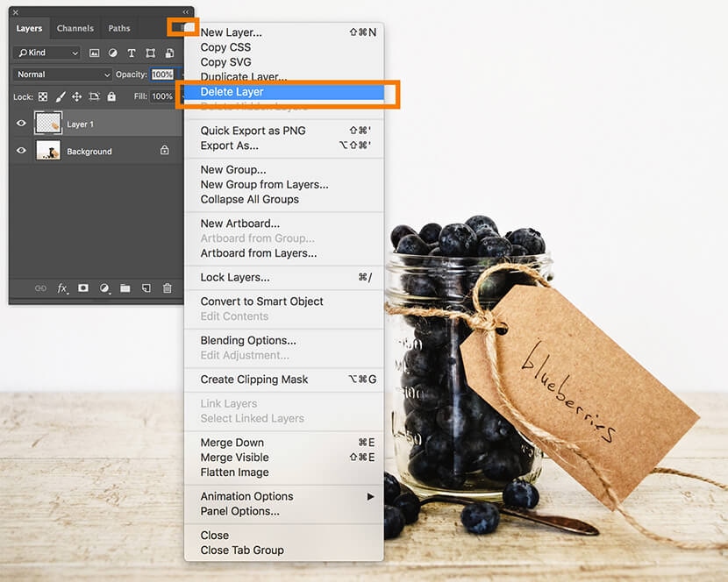
Task: Select Flatten Image in the menu
Action: pos(234,472)
